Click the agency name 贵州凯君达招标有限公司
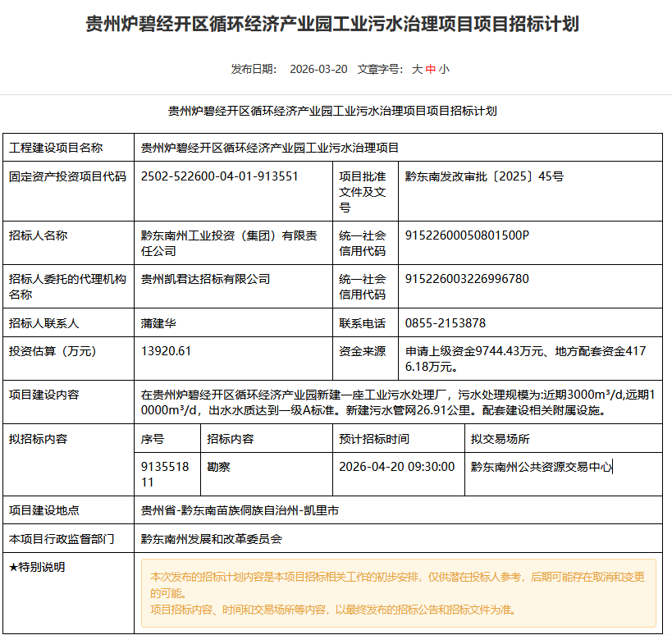 [x=205, y=279]
